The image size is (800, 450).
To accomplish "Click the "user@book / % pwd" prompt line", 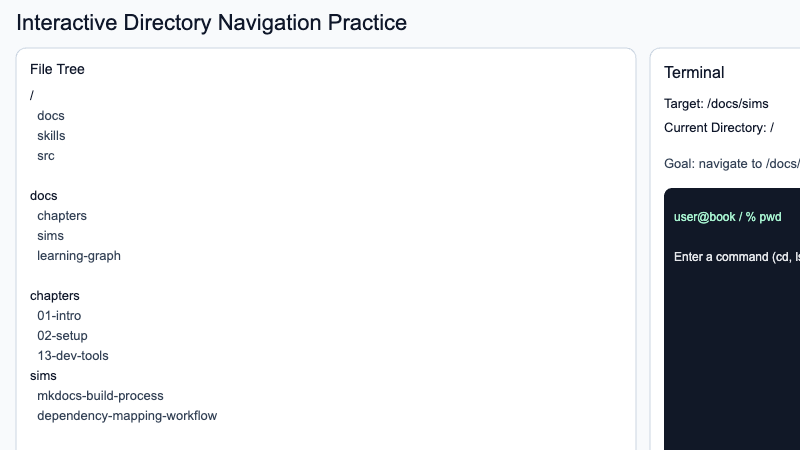I will (x=728, y=217).
